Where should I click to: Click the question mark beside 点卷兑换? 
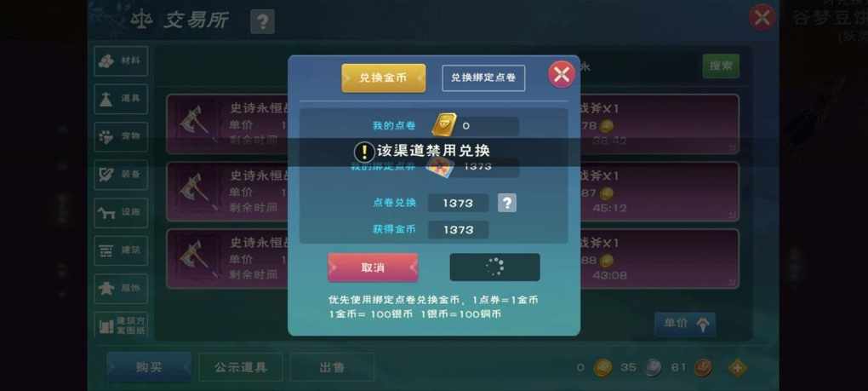click(506, 203)
